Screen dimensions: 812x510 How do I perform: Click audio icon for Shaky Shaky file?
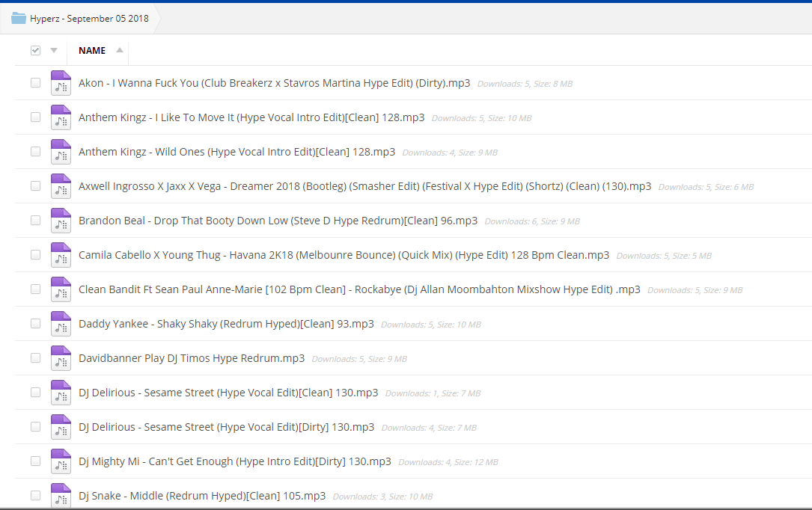[x=61, y=324]
